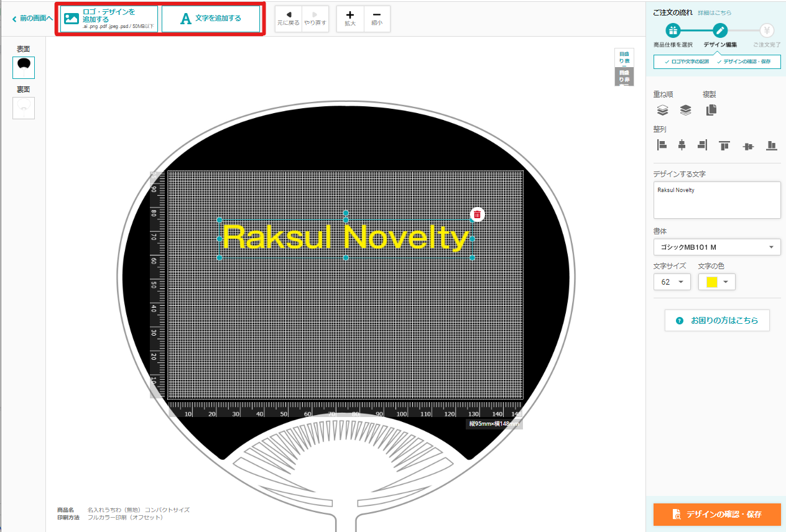The image size is (786, 532).
Task: Click the undo arrow (元に戻る)
Action: tap(289, 19)
